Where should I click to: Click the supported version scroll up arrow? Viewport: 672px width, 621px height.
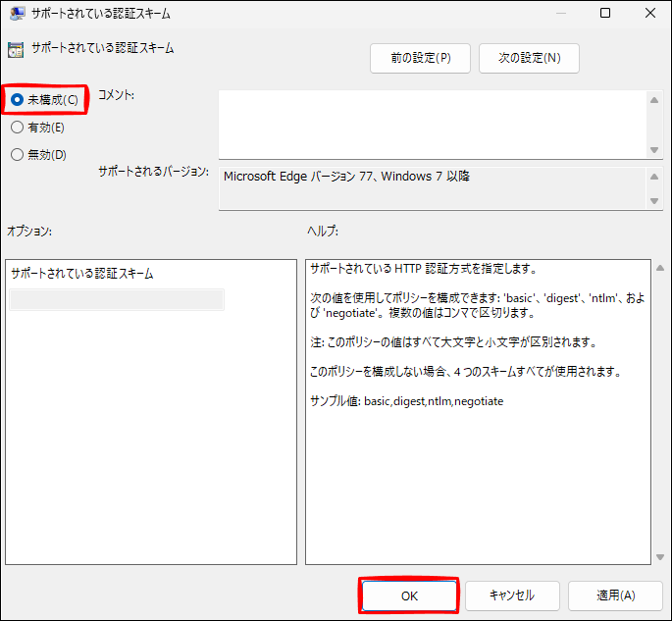click(x=654, y=177)
